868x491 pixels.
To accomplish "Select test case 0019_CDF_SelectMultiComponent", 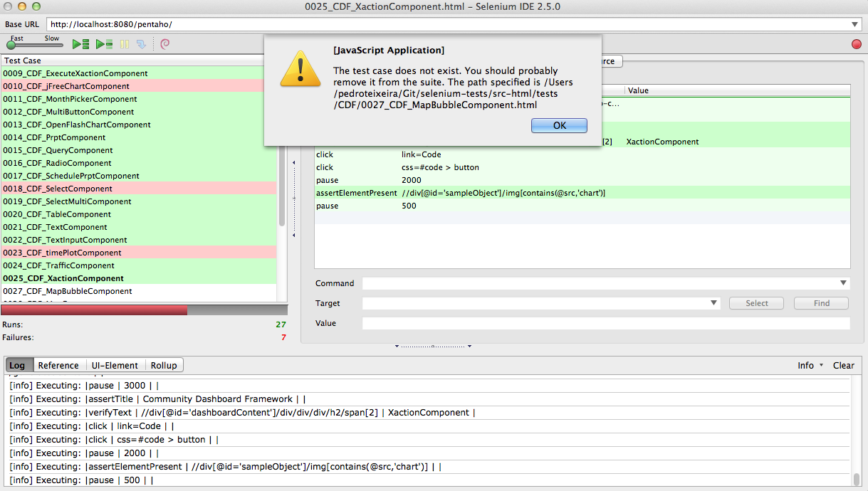I will [139, 201].
